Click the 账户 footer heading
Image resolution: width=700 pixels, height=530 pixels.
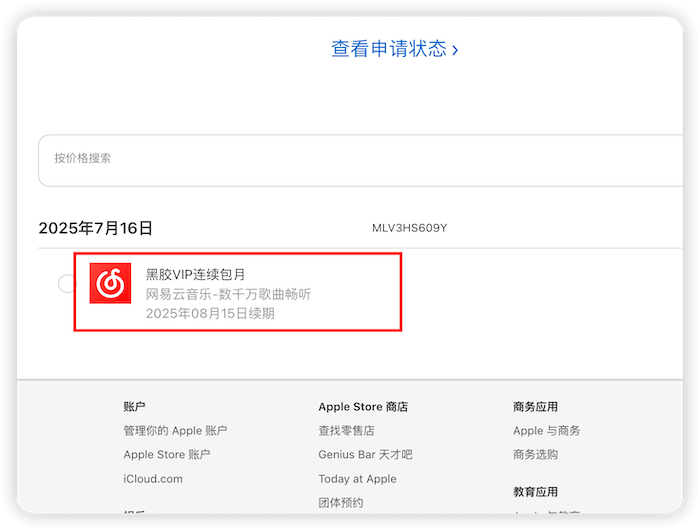tap(134, 406)
